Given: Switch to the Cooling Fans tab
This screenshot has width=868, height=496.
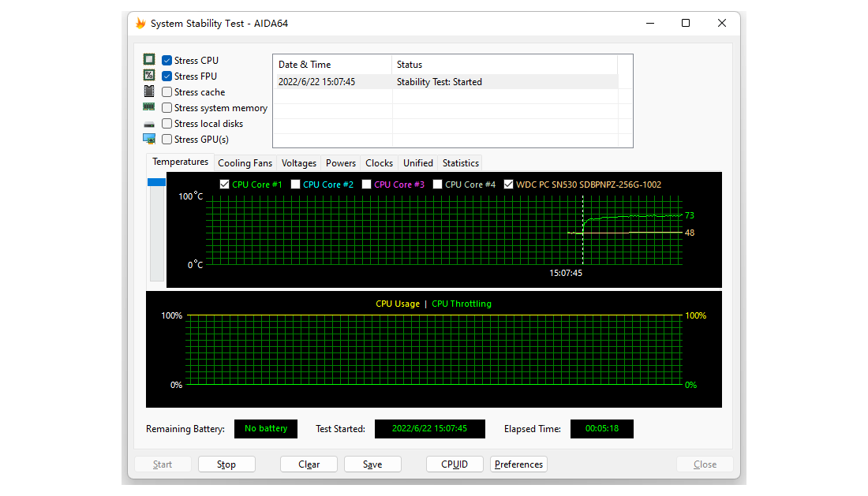Looking at the screenshot, I should pyautogui.click(x=245, y=163).
